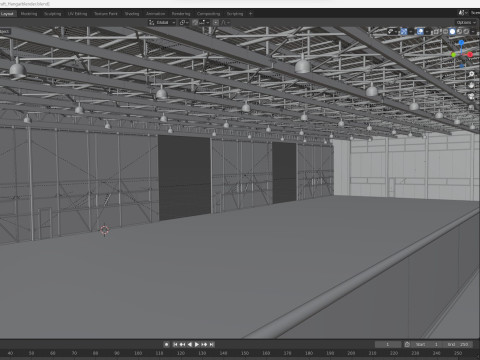This screenshot has height=360, width=480.
Task: Switch to the Rendering workspace
Action: click(x=181, y=14)
